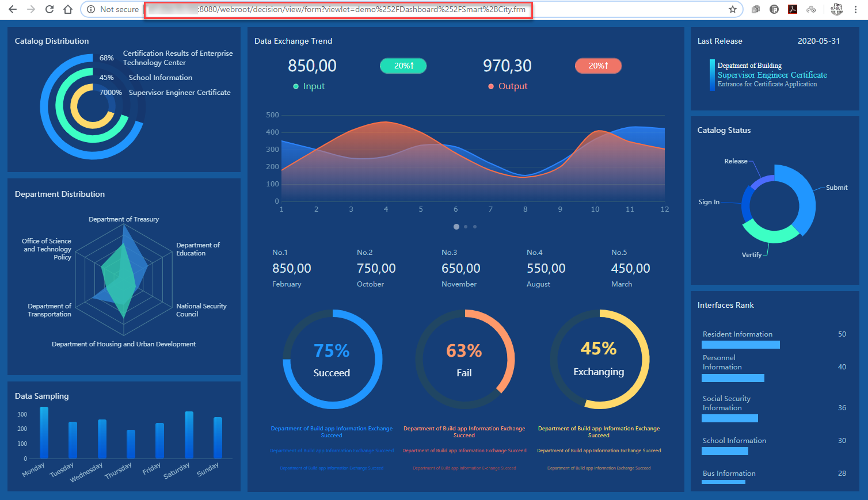Click the interlocking-rings browser extension icon
The height and width of the screenshot is (500, 868).
[811, 9]
